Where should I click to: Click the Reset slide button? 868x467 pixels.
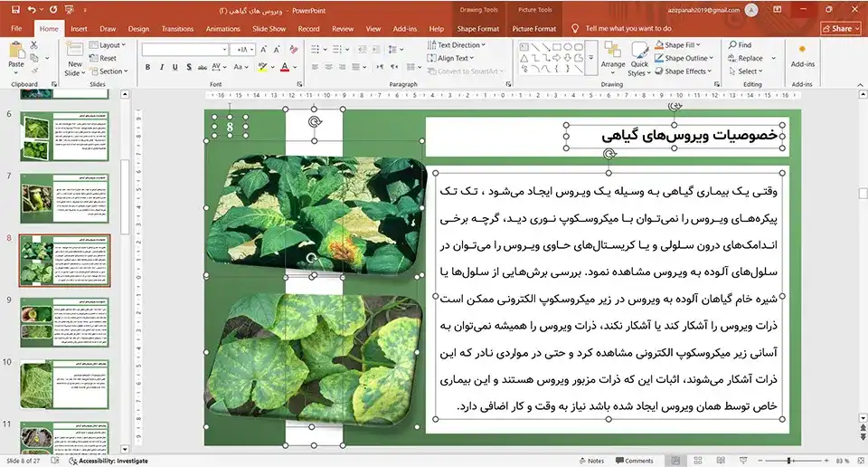tap(103, 58)
